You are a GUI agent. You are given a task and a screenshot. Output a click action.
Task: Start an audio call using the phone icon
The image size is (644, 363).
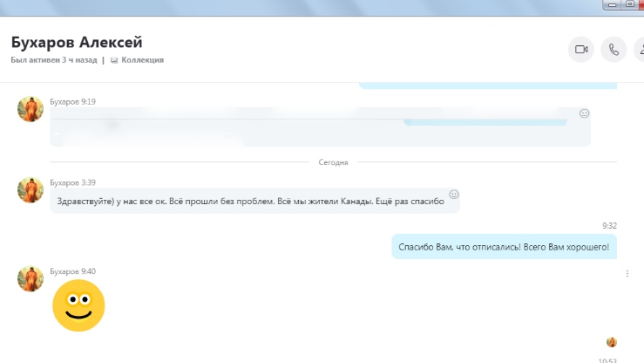613,50
